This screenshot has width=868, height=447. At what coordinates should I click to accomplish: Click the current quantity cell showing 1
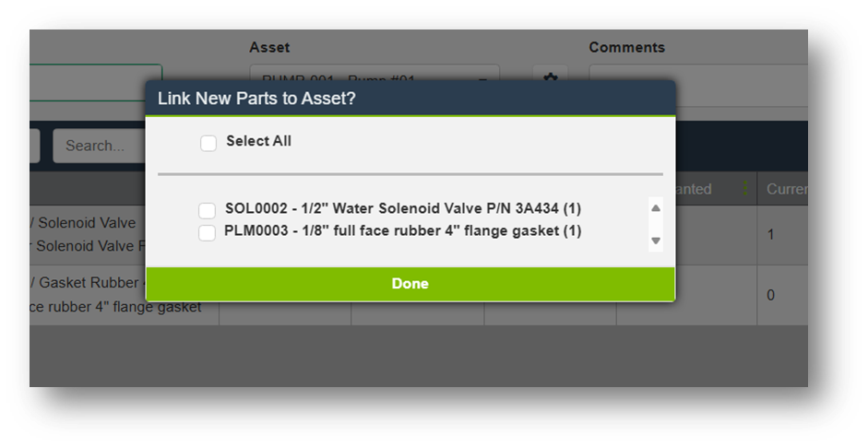771,234
